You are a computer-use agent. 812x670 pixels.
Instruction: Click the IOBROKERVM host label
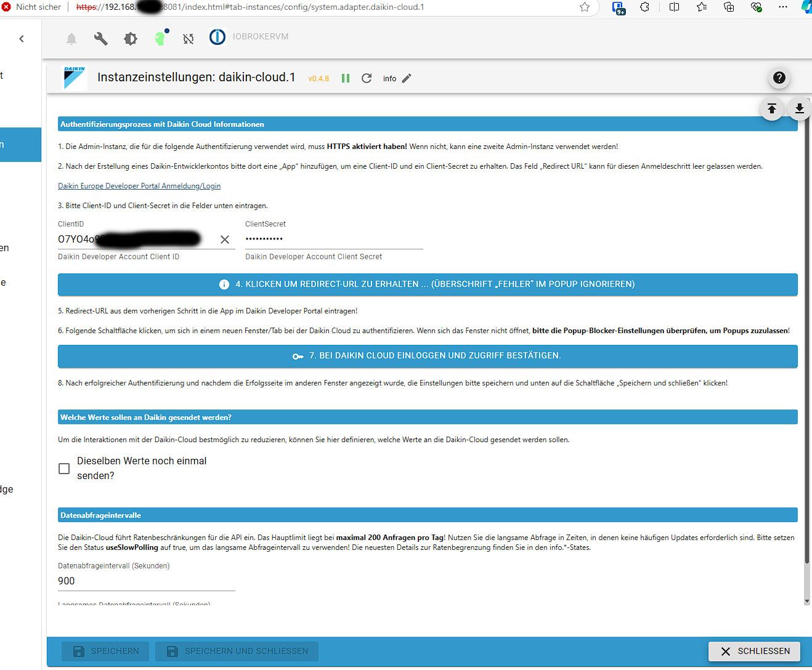[x=261, y=37]
